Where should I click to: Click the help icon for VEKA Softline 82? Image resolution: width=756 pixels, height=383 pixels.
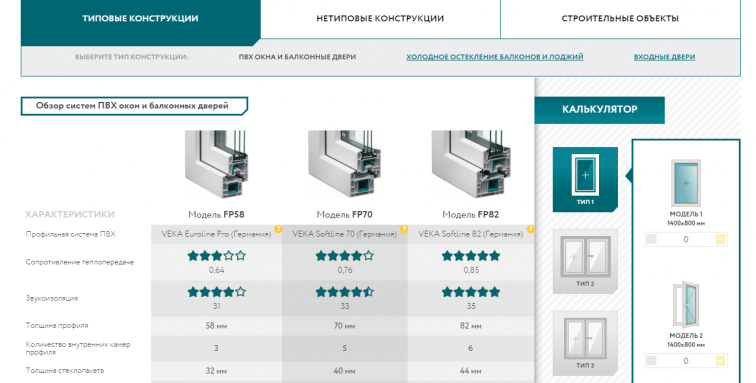[x=530, y=229]
